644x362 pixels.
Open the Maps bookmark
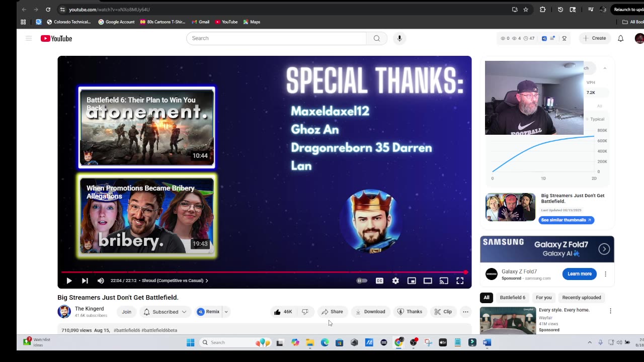pyautogui.click(x=252, y=22)
